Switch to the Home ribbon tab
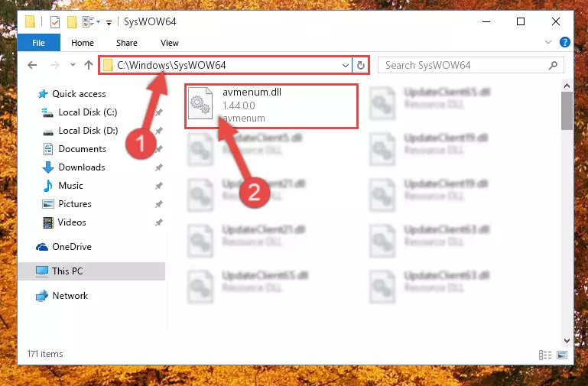588x386 pixels. 83,43
